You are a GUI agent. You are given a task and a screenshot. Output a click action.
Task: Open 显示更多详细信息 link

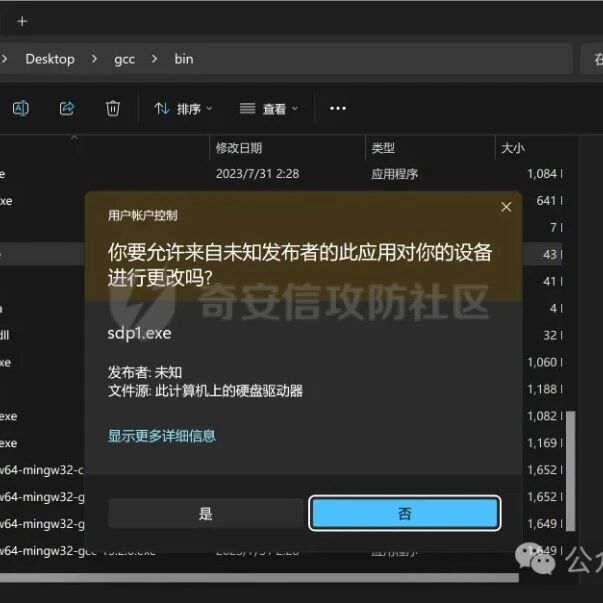coord(162,436)
